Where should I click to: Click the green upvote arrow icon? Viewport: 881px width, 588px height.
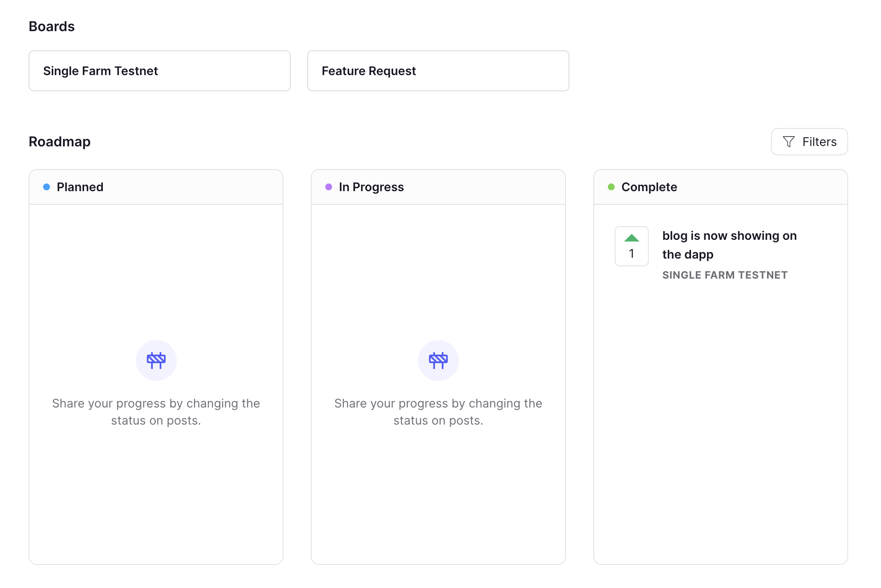tap(631, 238)
